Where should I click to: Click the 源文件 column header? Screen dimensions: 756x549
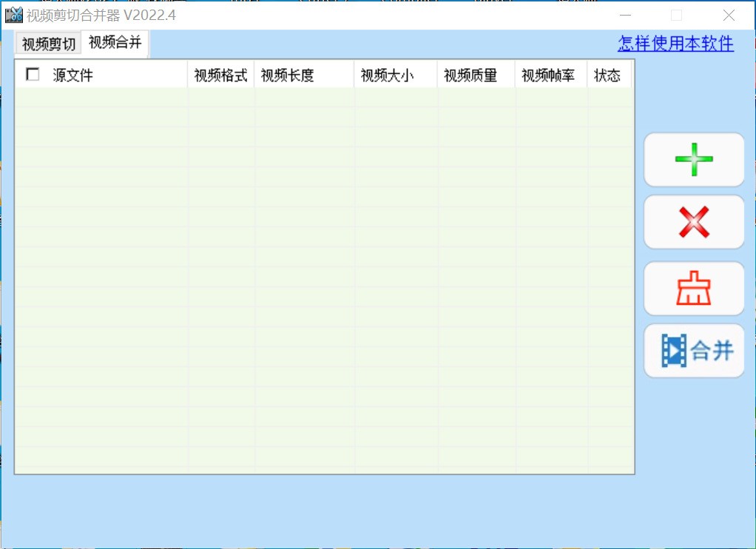72,75
